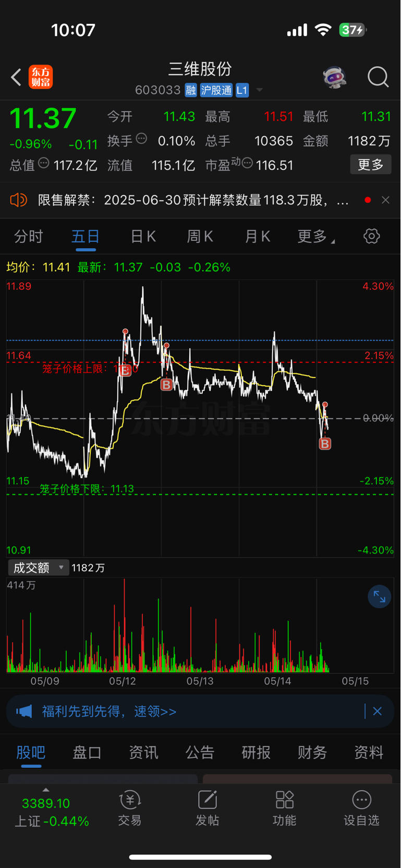Image resolution: width=401 pixels, height=868 pixels.
Task: Select the 资讯 tab
Action: click(143, 752)
